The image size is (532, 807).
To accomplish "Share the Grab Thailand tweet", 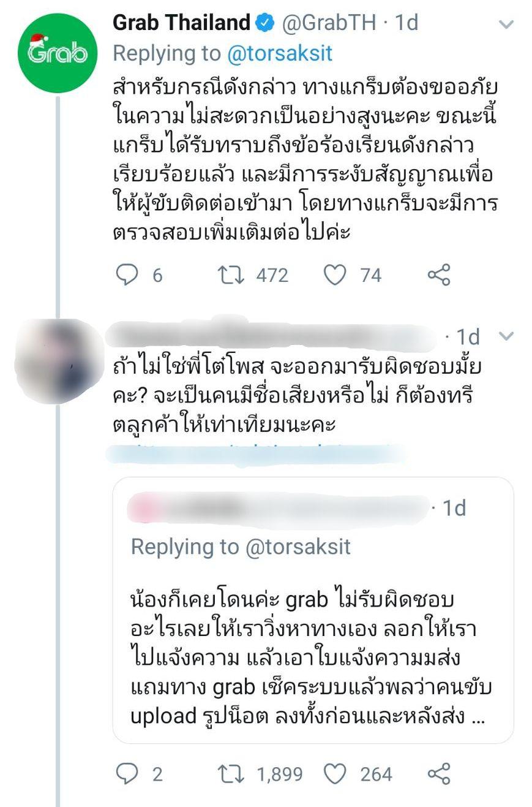I will [x=438, y=275].
